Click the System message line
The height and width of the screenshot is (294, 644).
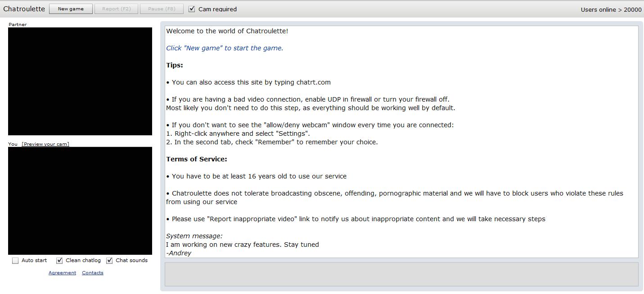(x=194, y=236)
